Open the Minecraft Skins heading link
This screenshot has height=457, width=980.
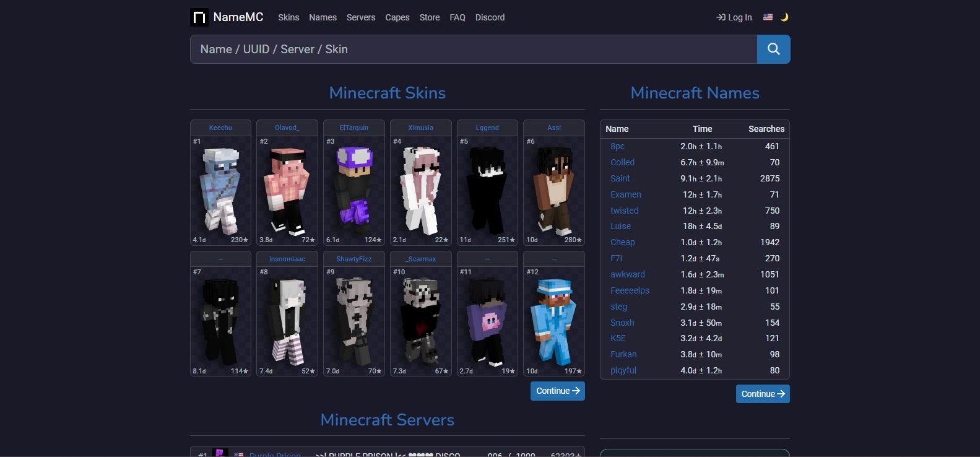tap(388, 93)
